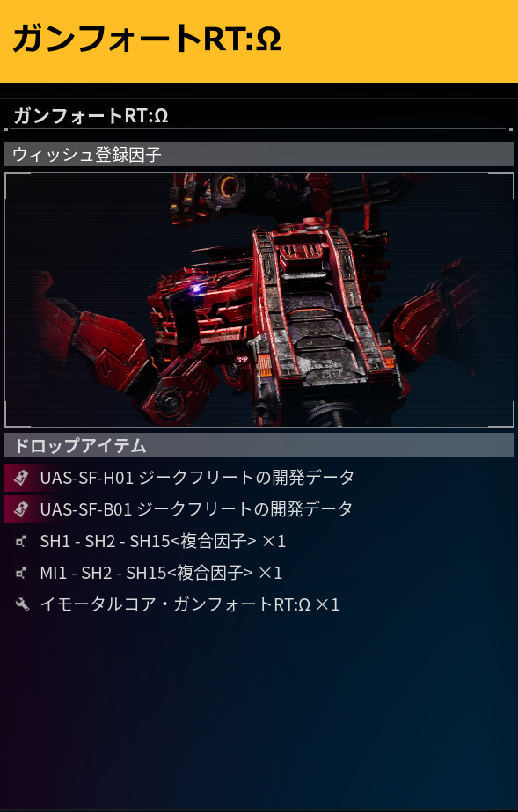Click wrench icon beside イモータルコア item
The height and width of the screenshot is (812, 518).
[22, 604]
